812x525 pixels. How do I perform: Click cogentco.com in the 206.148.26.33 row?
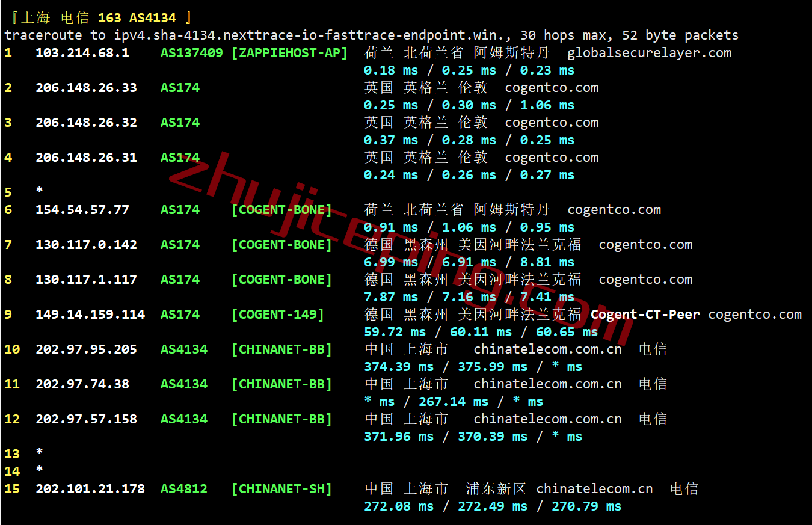coord(552,88)
